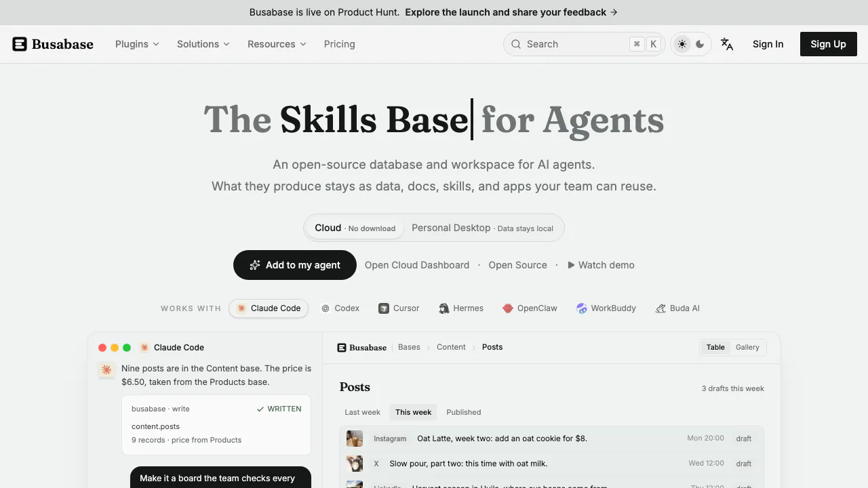
Task: Click the Codex icon in Works With
Action: (325, 308)
